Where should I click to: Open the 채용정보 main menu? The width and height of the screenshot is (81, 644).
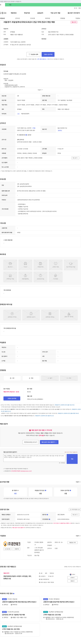point(13,13)
